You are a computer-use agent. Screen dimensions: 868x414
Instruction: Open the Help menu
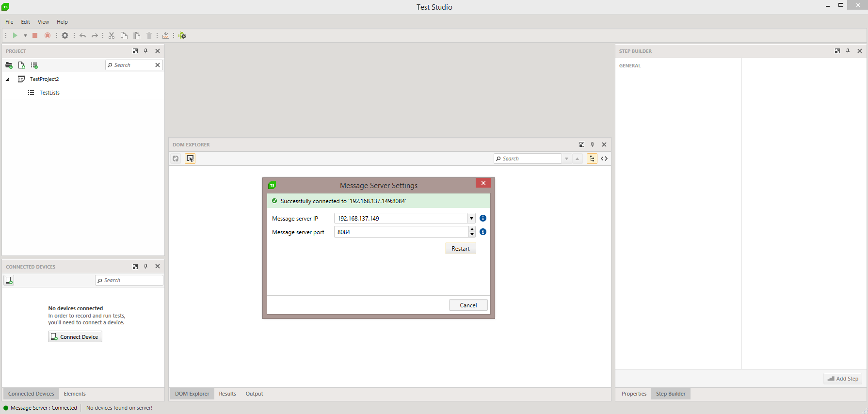click(x=62, y=22)
